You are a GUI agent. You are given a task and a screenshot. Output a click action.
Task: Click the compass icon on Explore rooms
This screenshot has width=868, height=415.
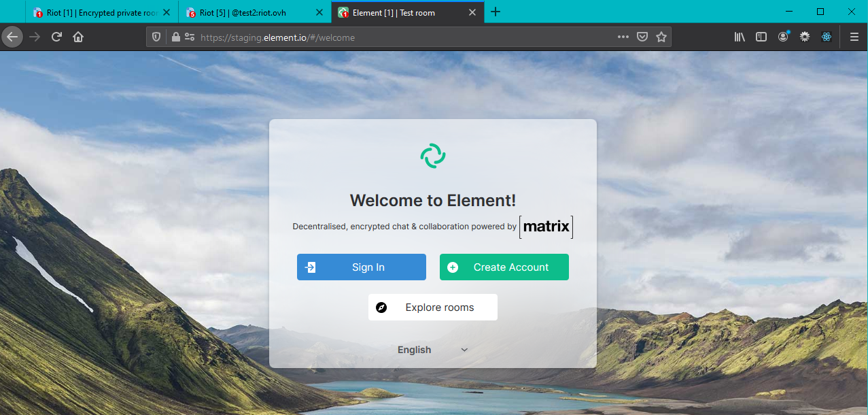381,308
